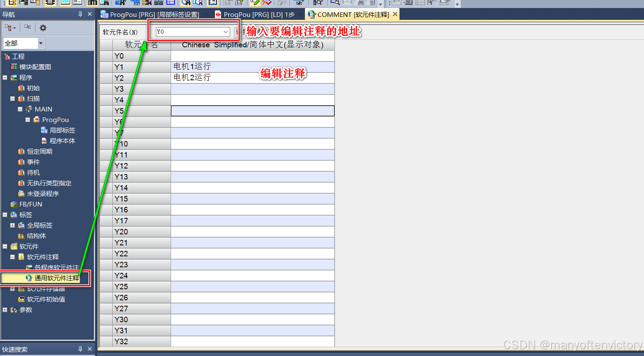Collapse the MAIN tree node
The image size is (644, 356).
(x=20, y=109)
